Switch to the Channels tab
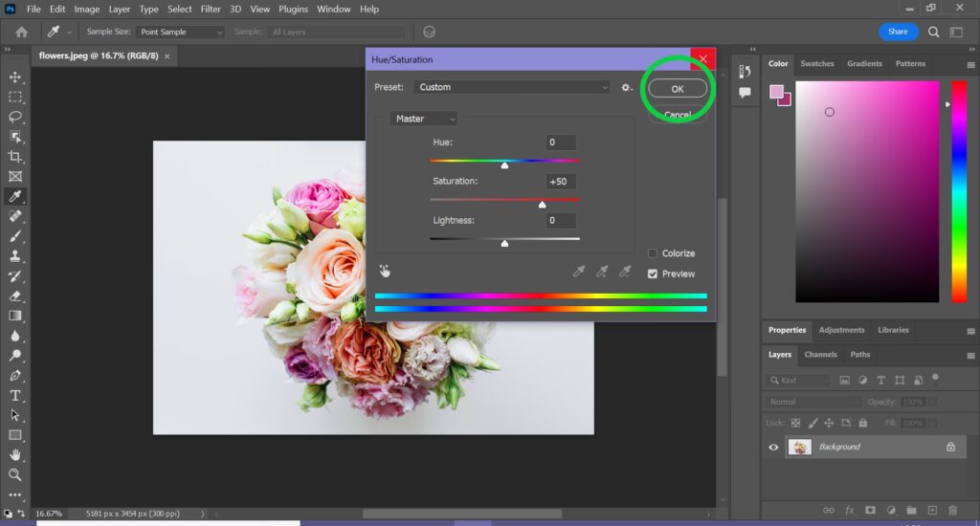980x526 pixels. 820,354
